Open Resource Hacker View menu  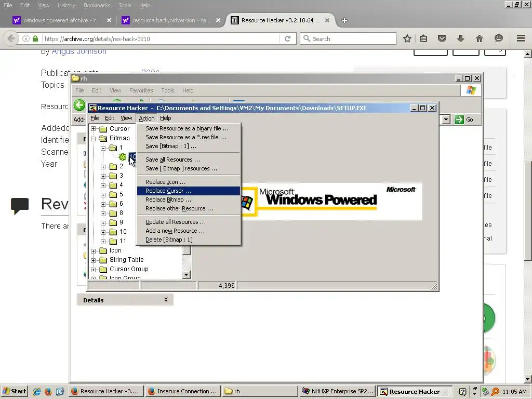coord(126,118)
